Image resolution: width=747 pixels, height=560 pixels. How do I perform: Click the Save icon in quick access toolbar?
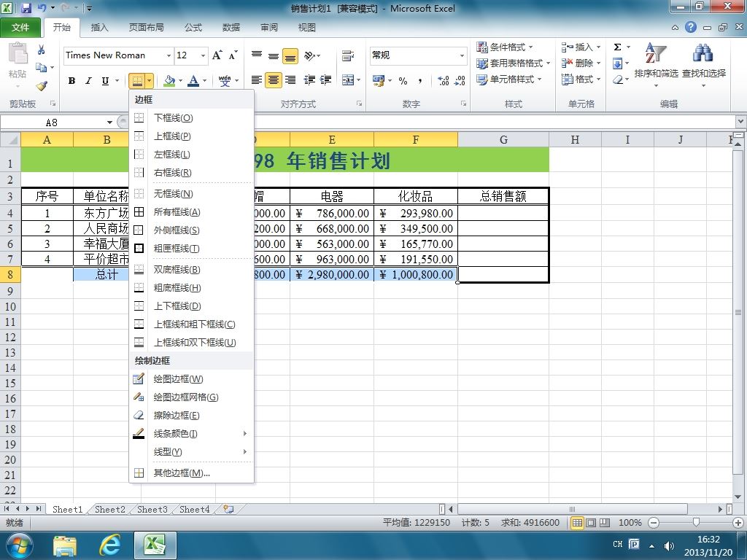point(26,8)
